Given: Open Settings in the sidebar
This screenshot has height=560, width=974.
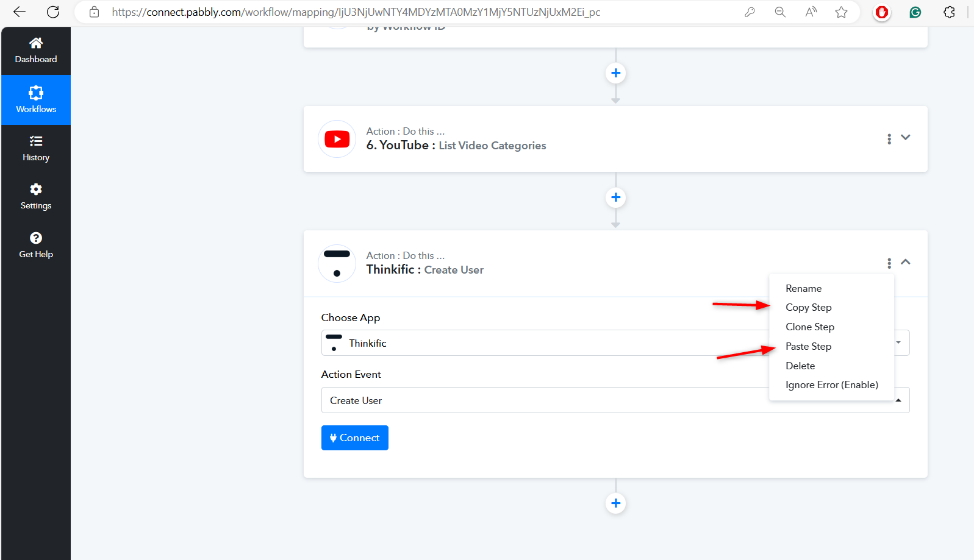Looking at the screenshot, I should pyautogui.click(x=36, y=196).
